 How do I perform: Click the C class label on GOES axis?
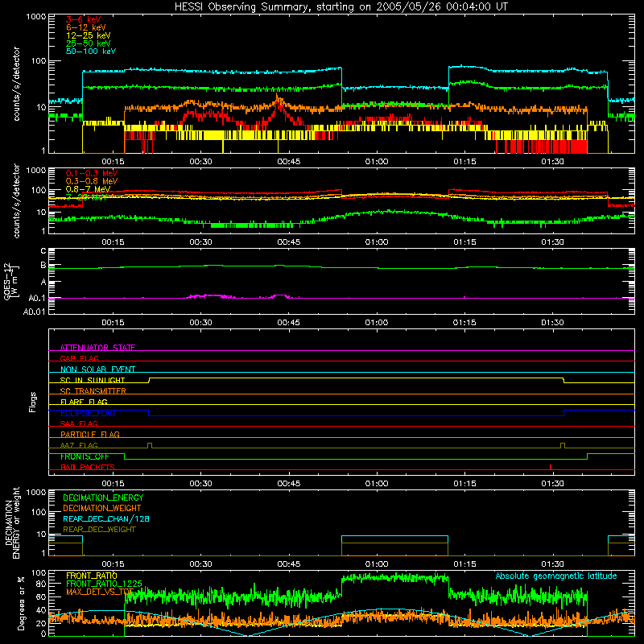tap(43, 251)
